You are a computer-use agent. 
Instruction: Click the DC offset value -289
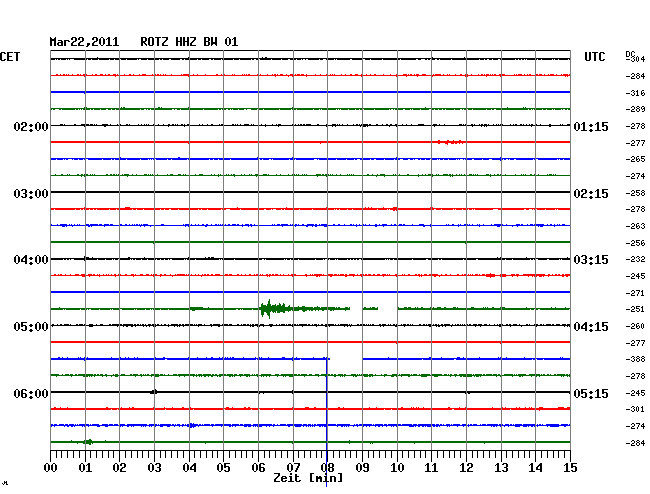click(635, 109)
